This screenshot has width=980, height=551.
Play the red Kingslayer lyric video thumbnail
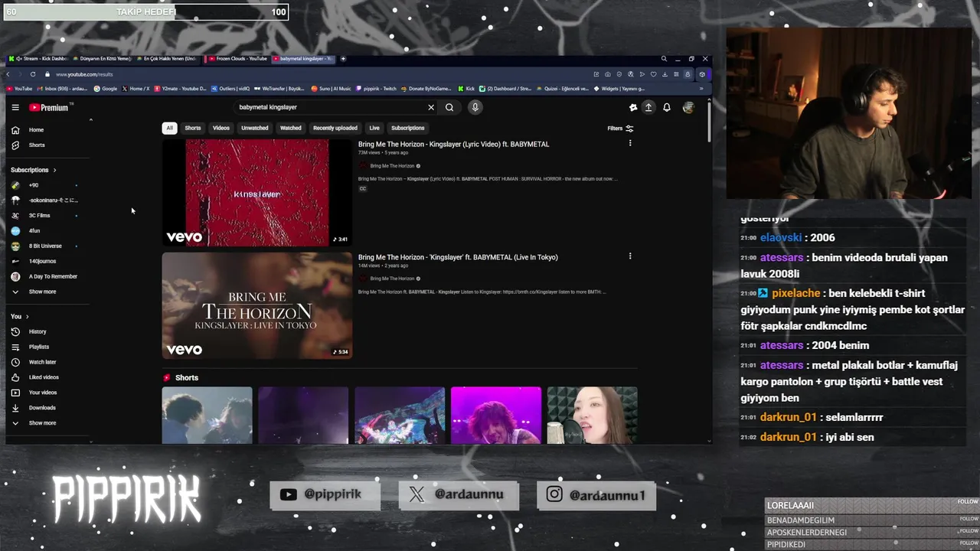(x=257, y=193)
